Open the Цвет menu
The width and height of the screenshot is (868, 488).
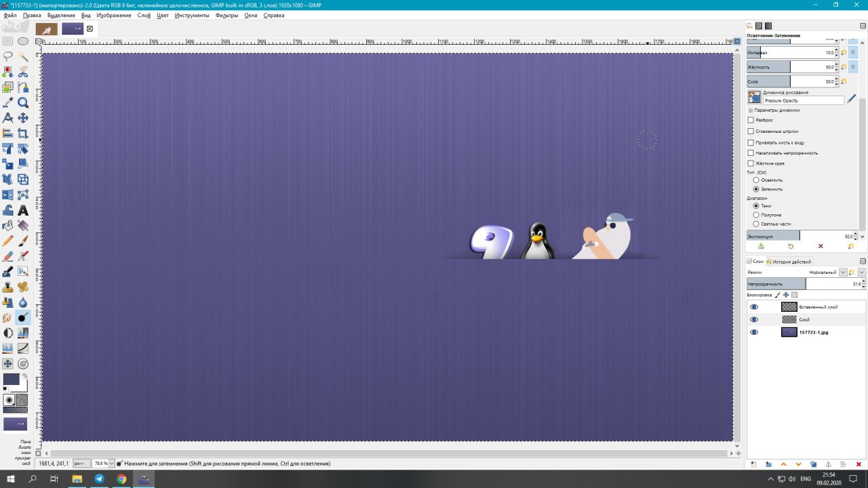pos(163,15)
